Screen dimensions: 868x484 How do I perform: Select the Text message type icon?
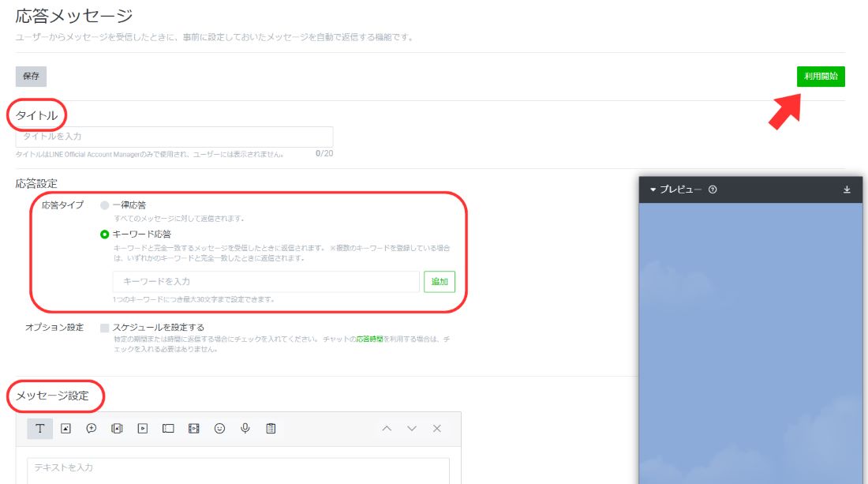point(40,429)
